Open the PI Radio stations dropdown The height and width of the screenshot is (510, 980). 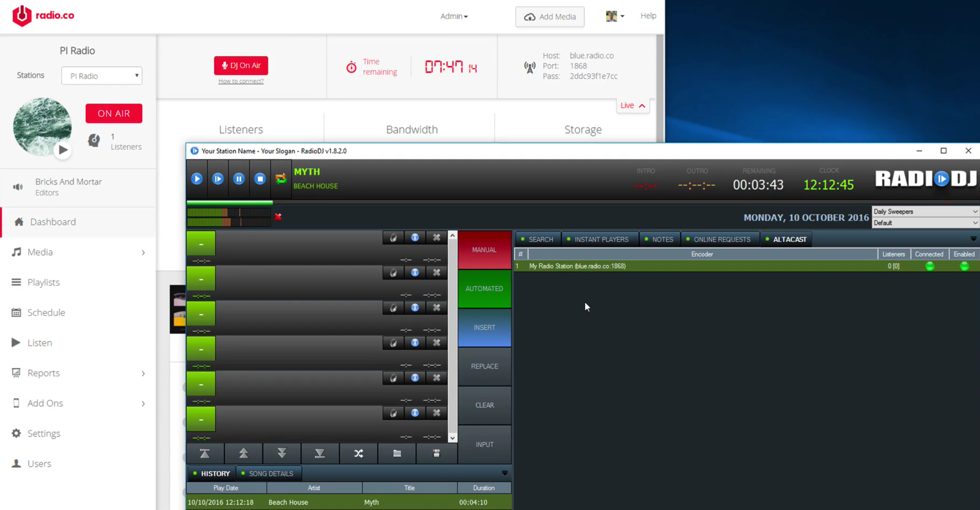[x=101, y=76]
